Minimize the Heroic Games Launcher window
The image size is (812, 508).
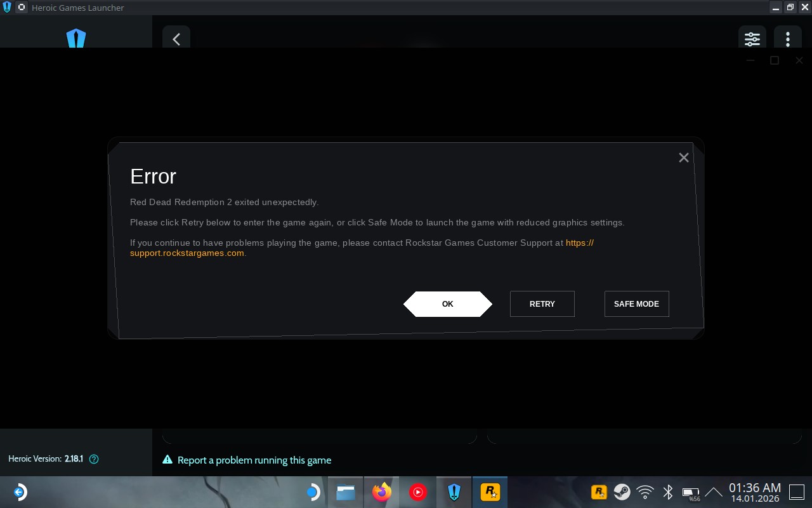pos(776,8)
